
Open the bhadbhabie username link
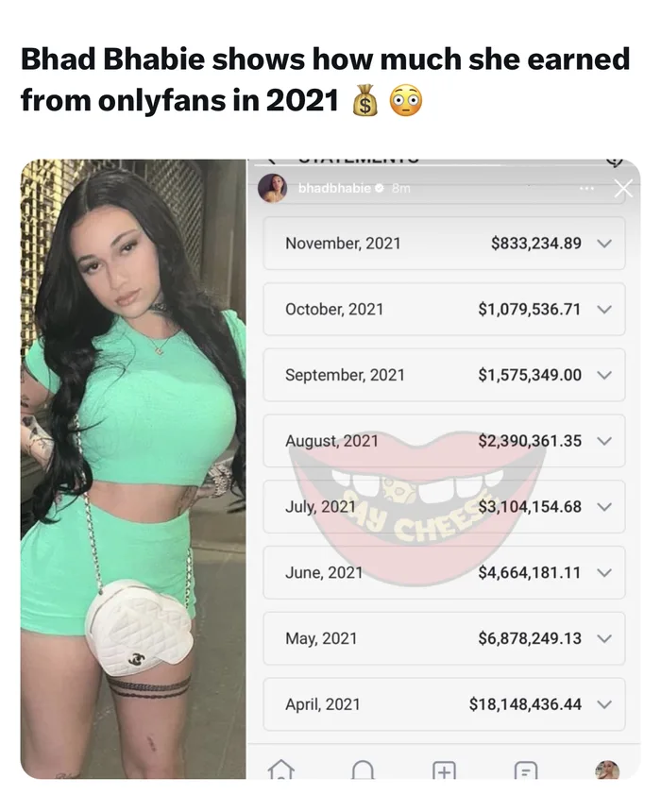(334, 188)
